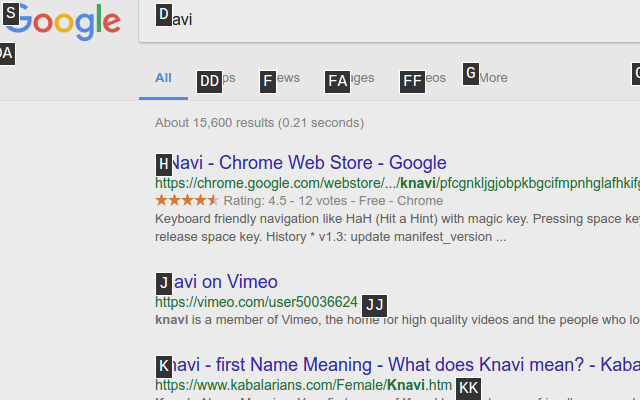Viewport: 640px width, 400px height.
Task: Click the kabalarians.com Female/Knavi.htm URL
Action: pyautogui.click(x=303, y=385)
